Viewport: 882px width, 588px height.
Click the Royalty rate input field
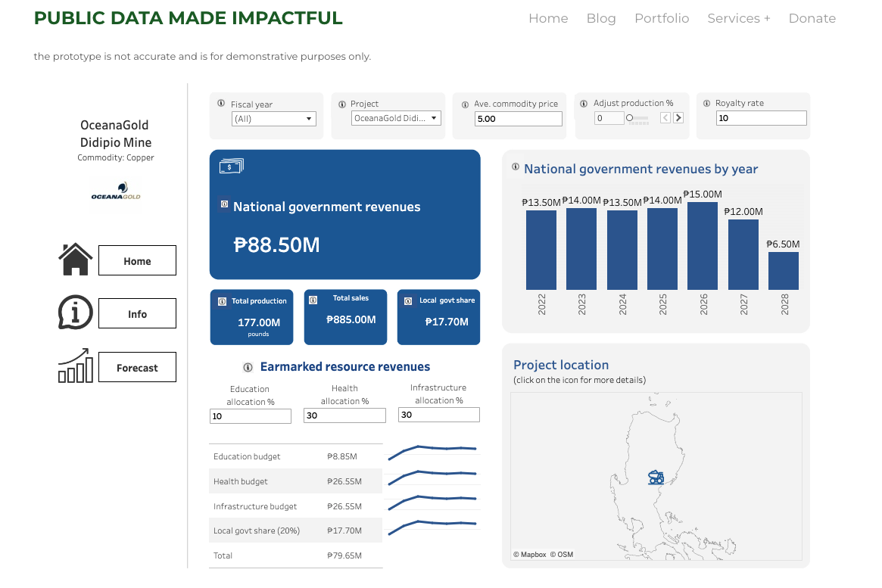(x=761, y=118)
